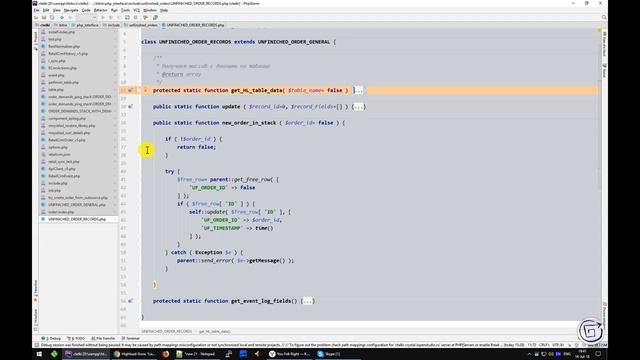This screenshot has width=640, height=360.
Task: Open the PhpStorm taskbar button
Action: coord(86,354)
